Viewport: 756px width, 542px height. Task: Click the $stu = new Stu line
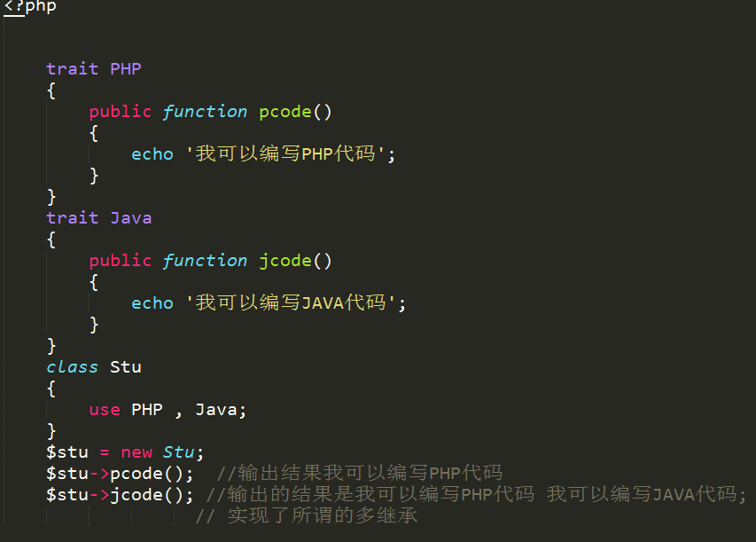pos(125,452)
